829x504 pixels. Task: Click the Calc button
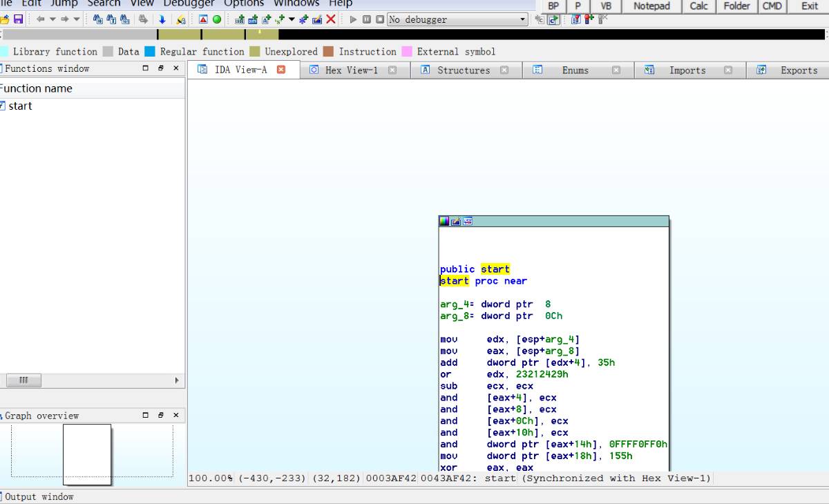698,6
